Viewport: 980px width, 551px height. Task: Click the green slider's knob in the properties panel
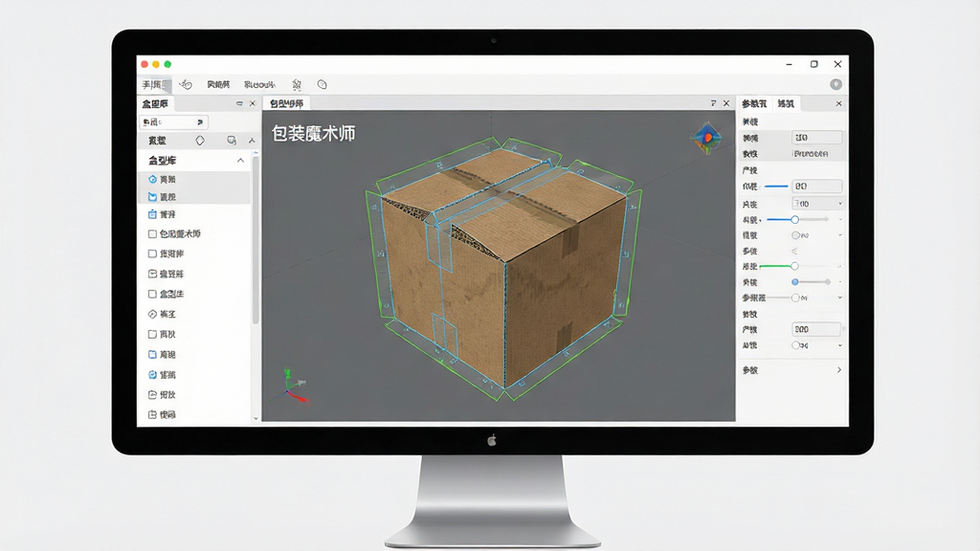point(794,266)
